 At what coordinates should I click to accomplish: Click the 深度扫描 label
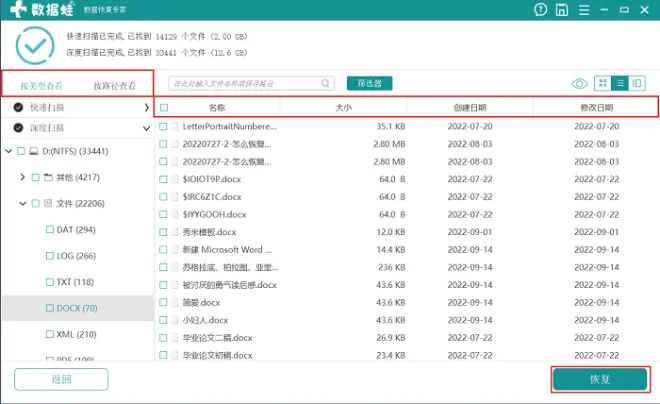(47, 128)
